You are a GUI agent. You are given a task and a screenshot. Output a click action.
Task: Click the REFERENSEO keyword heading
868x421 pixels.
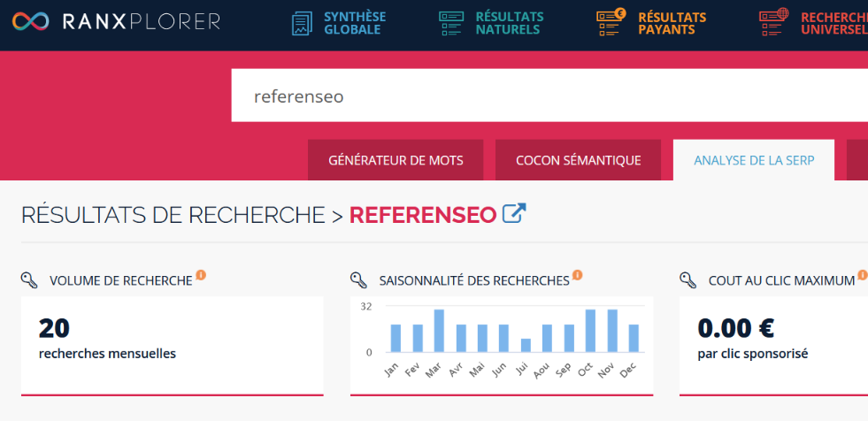click(x=422, y=215)
